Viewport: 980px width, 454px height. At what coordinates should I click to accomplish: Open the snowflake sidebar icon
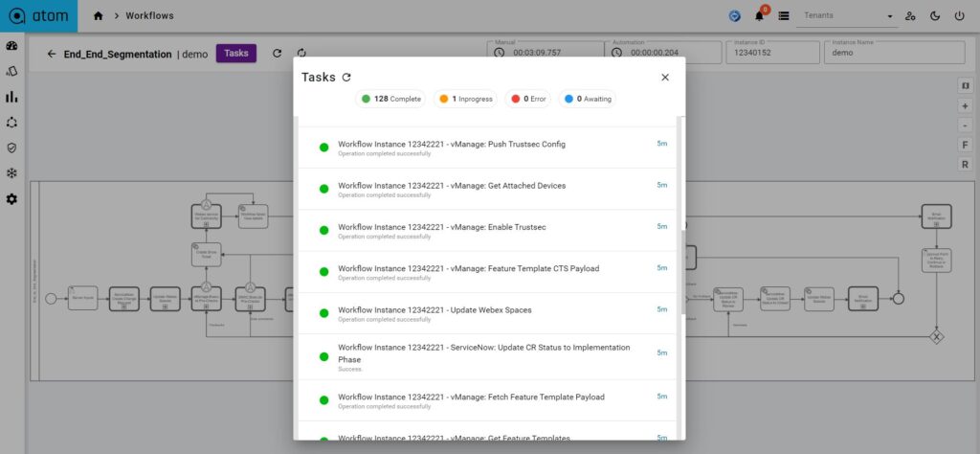click(x=11, y=173)
